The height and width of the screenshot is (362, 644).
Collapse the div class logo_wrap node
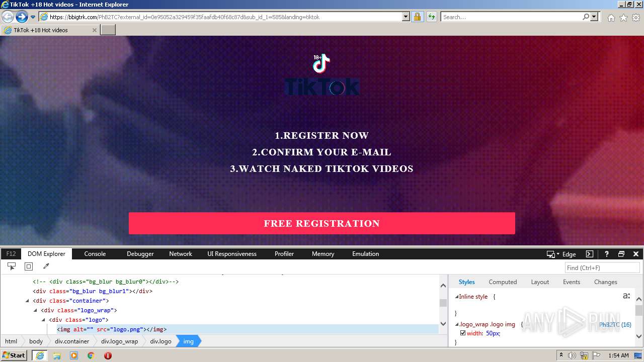35,310
